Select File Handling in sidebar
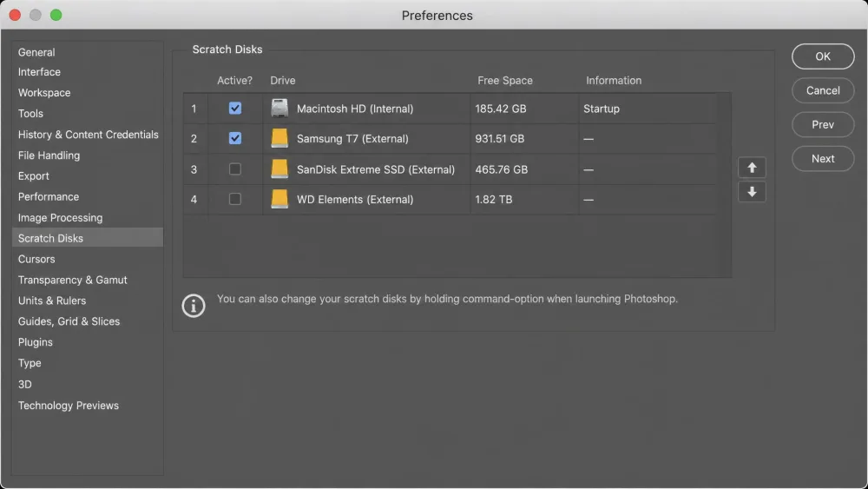The width and height of the screenshot is (868, 489). click(x=49, y=155)
